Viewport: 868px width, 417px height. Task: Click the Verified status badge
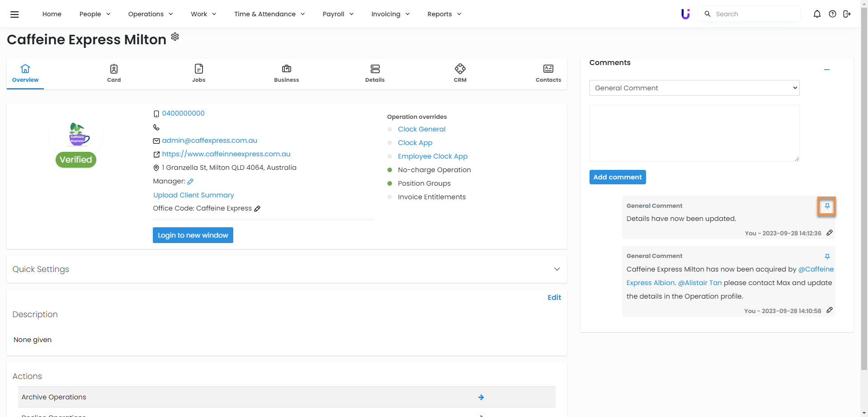[x=76, y=159]
